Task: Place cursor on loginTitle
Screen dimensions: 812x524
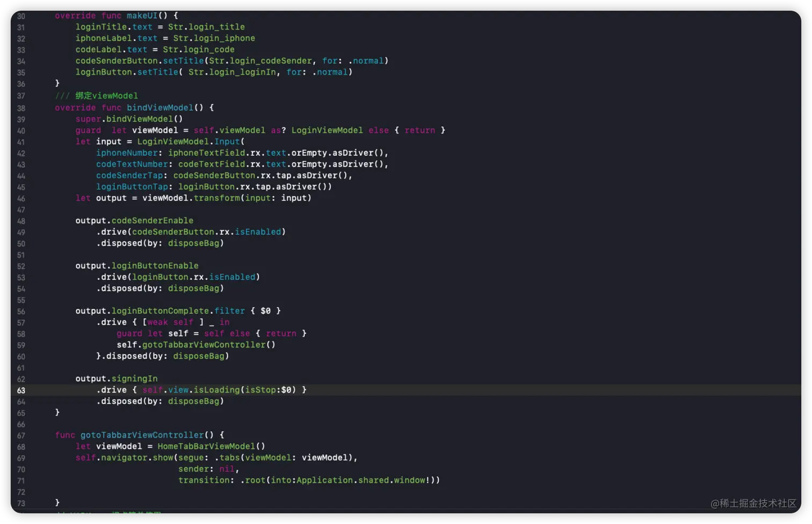Action: click(101, 27)
